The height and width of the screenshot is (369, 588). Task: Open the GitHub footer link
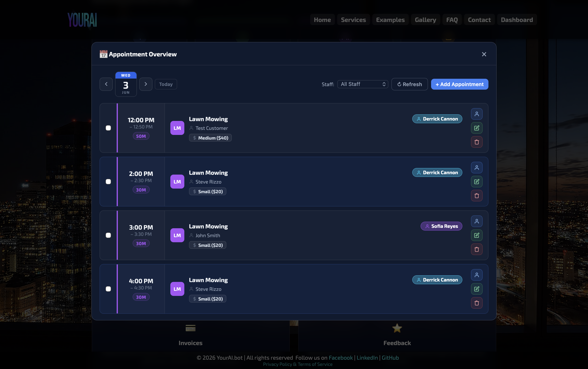click(390, 358)
